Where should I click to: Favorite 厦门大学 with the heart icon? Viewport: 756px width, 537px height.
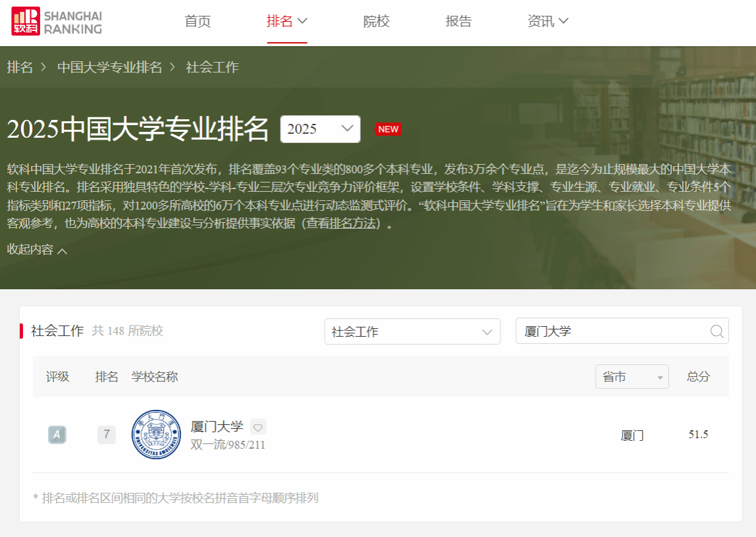258,427
